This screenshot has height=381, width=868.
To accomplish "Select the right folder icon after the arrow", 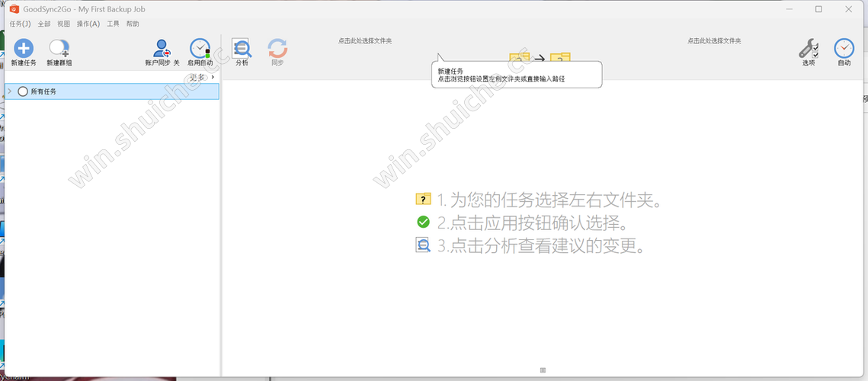I will click(560, 57).
